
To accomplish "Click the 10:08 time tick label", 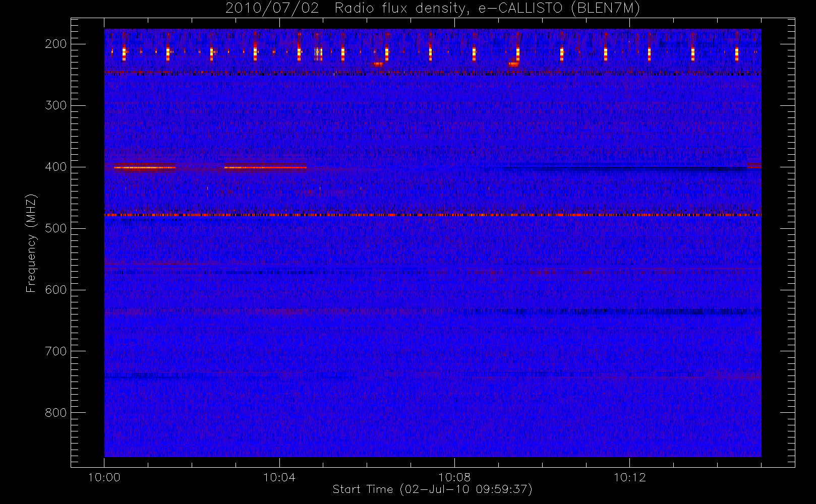I will click(454, 477).
